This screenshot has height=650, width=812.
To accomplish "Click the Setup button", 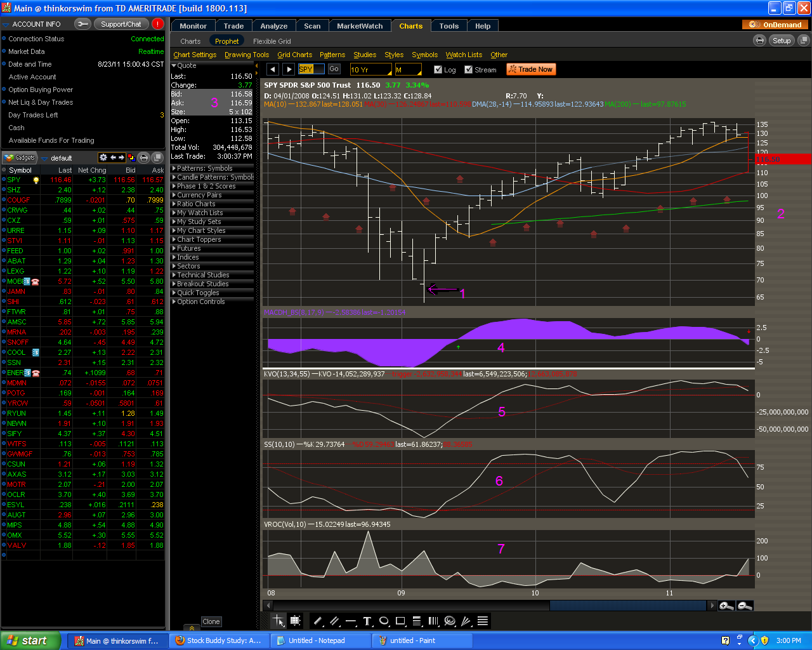I will point(782,40).
